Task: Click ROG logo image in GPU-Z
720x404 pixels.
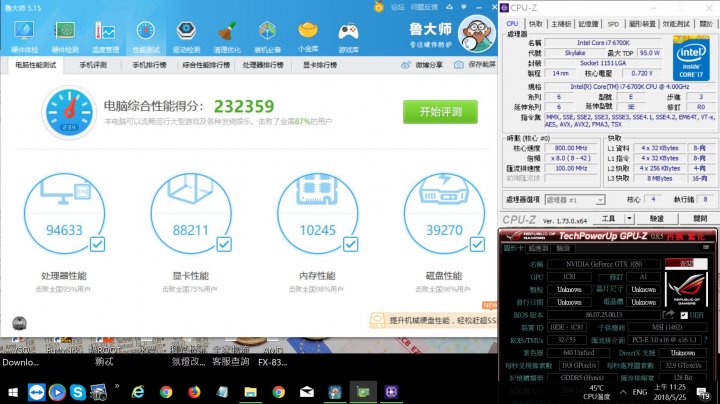Action: (x=686, y=289)
